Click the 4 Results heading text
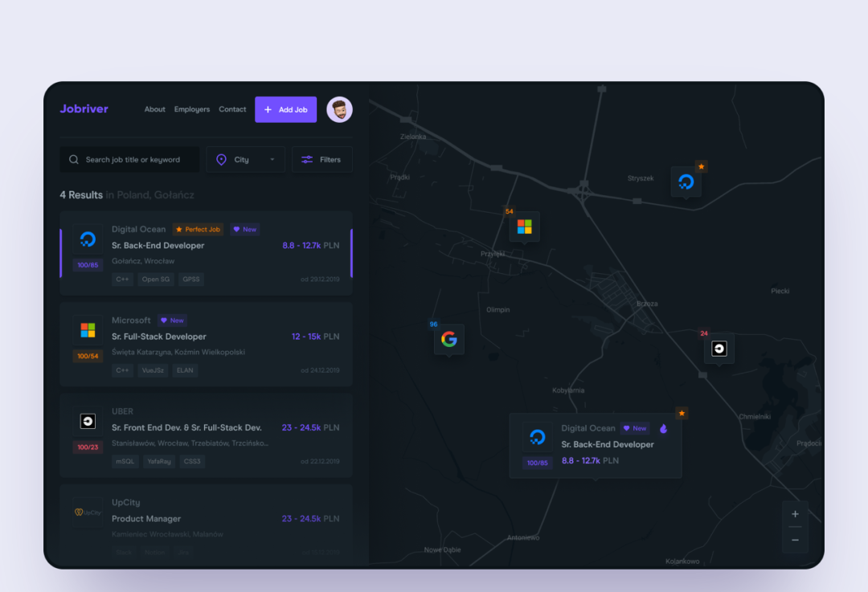 click(81, 194)
